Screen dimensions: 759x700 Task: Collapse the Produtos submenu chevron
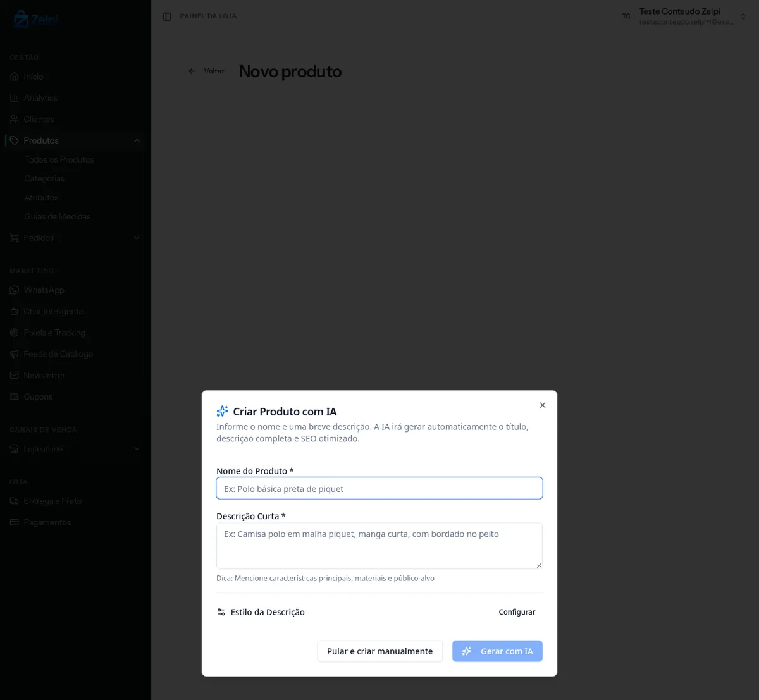137,140
